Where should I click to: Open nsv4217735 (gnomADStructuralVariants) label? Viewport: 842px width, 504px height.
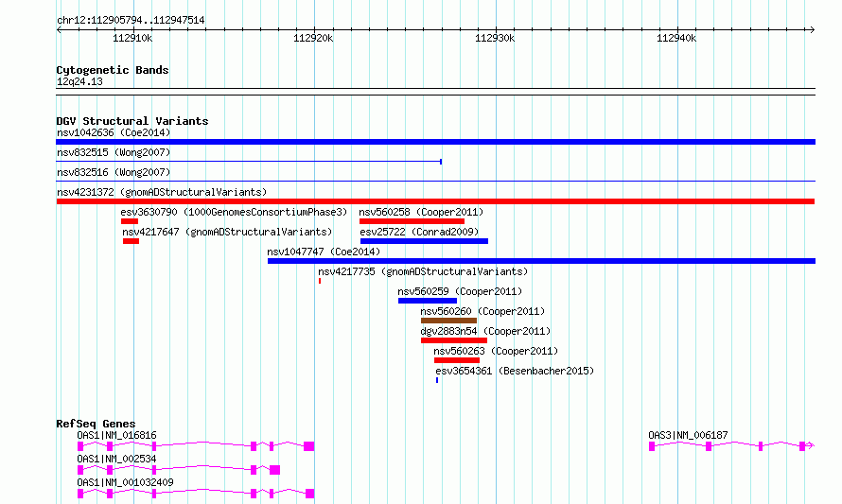click(423, 271)
